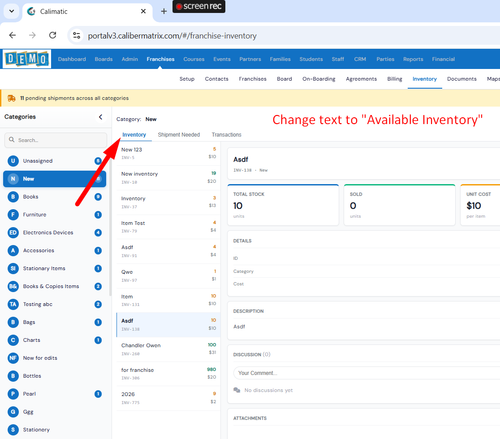Screen dimensions: 500x439
Task: Open the browser tab list dropdown
Action: pyautogui.click(x=11, y=11)
